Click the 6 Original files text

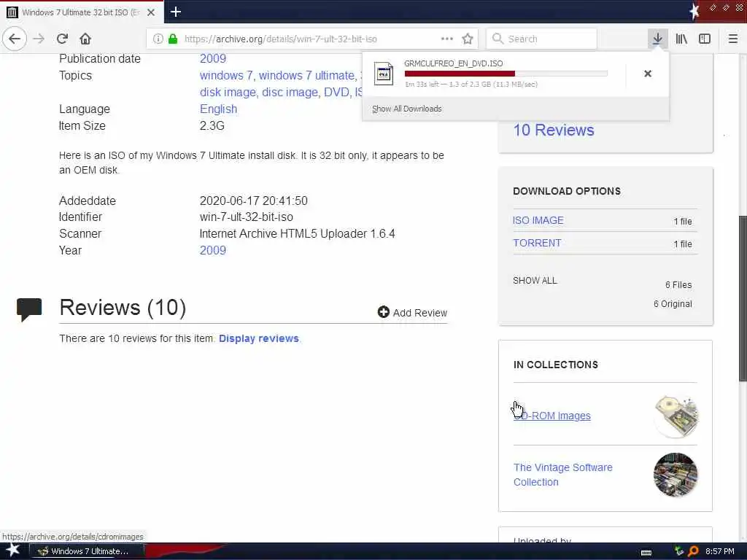click(x=673, y=304)
